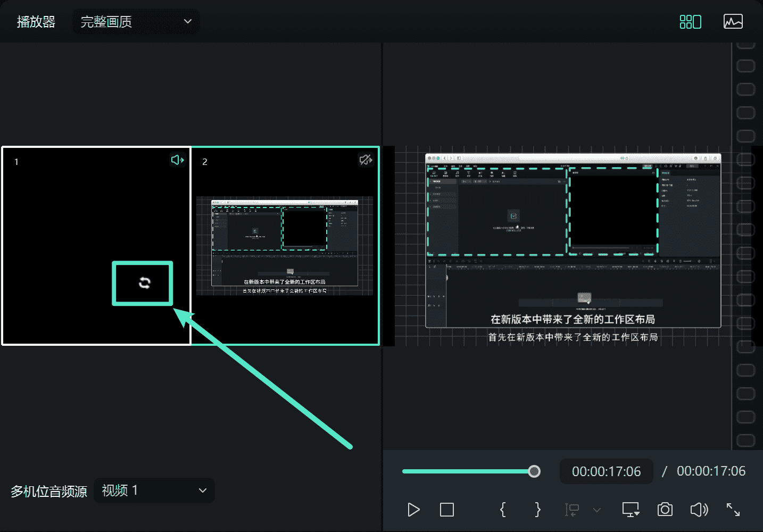763x532 pixels.
Task: Expand the 多机位音频源 视频 1 dropdown
Action: (x=154, y=491)
